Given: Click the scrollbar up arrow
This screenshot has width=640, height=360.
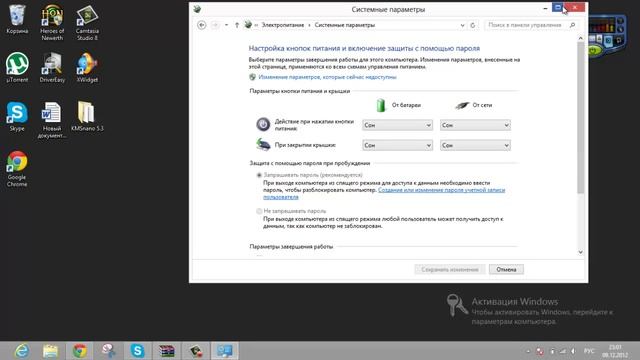Looking at the screenshot, I should tap(580, 38).
